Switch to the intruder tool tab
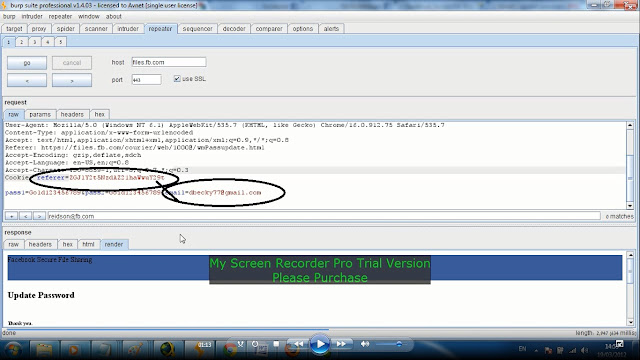Image resolution: width=640 pixels, height=360 pixels. point(128,29)
